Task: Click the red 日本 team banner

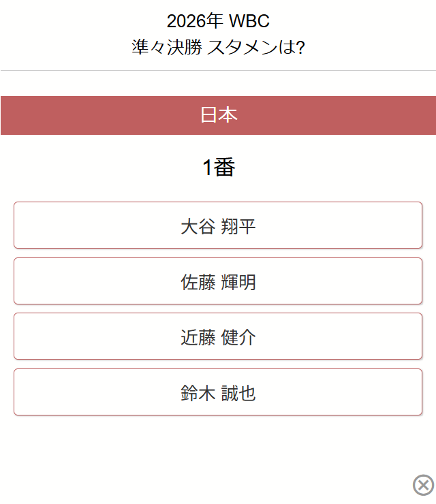Action: point(218,115)
